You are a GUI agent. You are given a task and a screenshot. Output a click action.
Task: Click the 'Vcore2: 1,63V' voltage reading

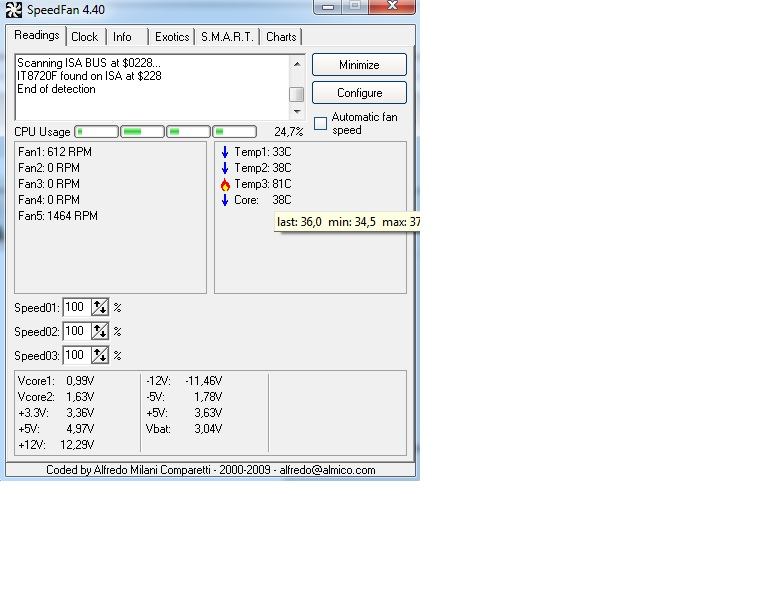56,397
